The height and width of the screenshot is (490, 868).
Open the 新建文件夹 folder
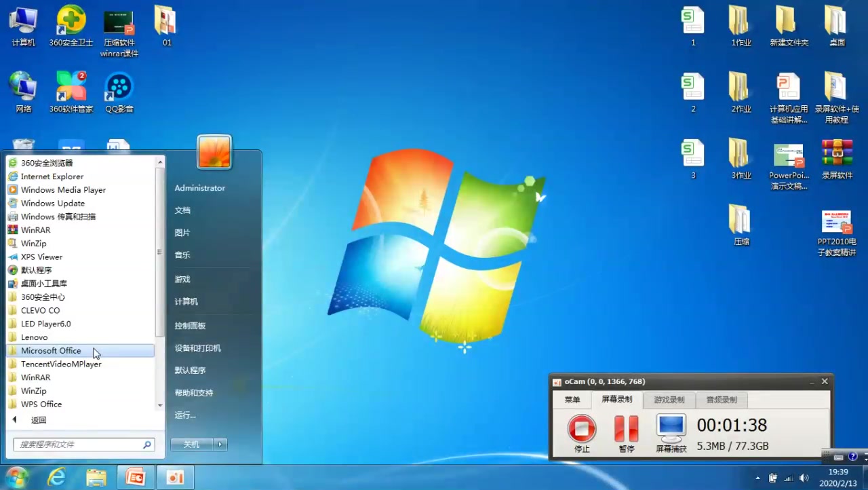pos(789,27)
